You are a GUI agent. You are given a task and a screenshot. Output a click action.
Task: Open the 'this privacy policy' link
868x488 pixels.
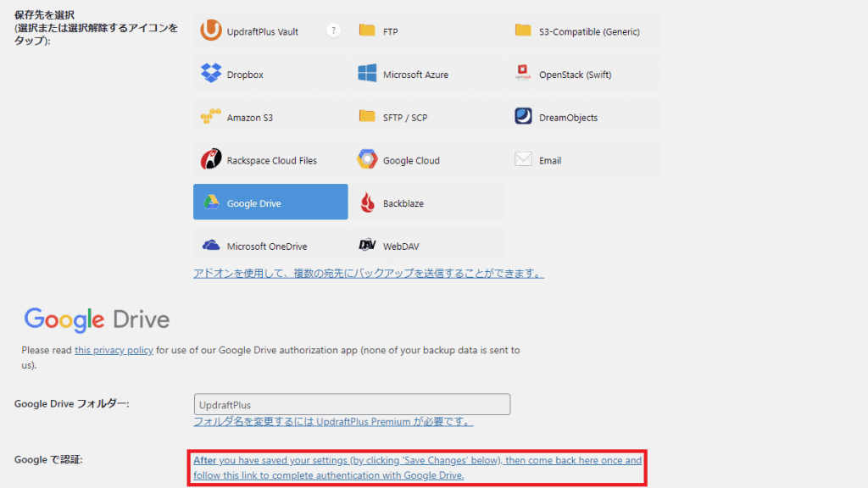[x=114, y=350]
